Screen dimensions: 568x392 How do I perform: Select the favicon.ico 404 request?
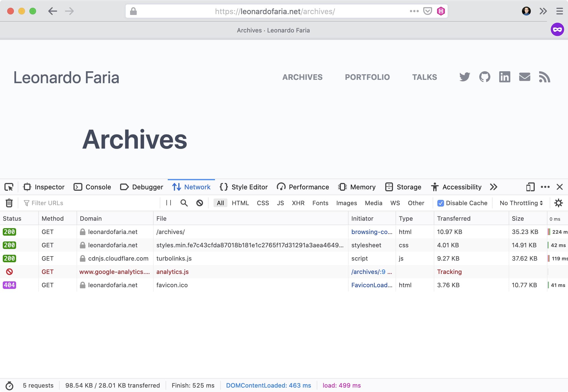284,285
